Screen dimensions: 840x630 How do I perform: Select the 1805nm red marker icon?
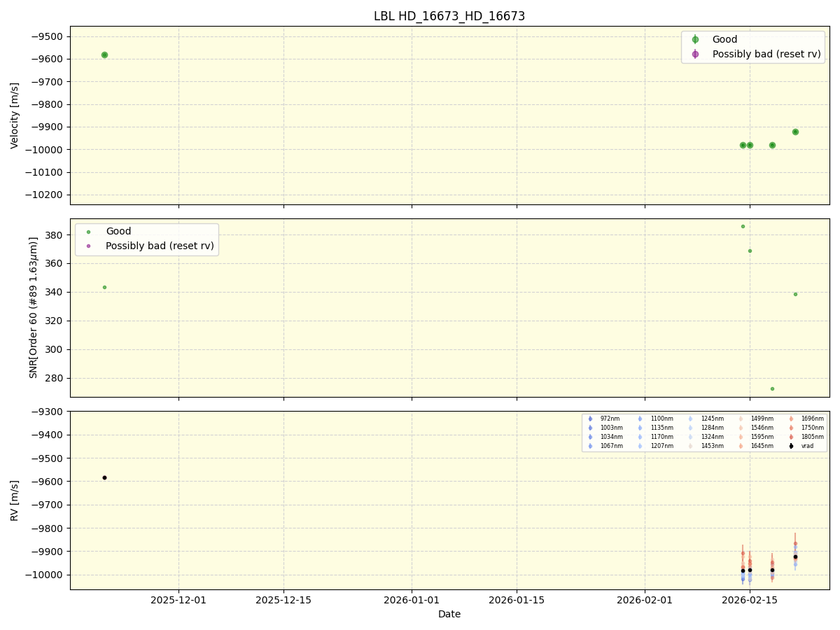pos(791,435)
